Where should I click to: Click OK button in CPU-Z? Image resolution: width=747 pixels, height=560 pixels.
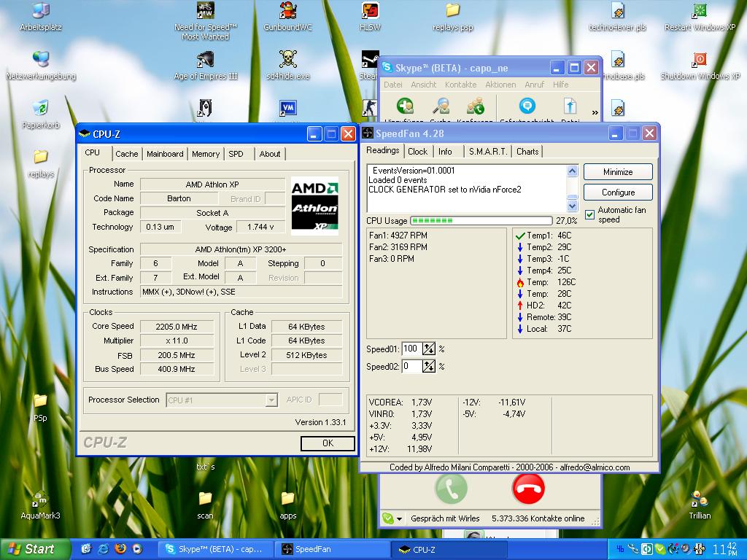click(328, 443)
